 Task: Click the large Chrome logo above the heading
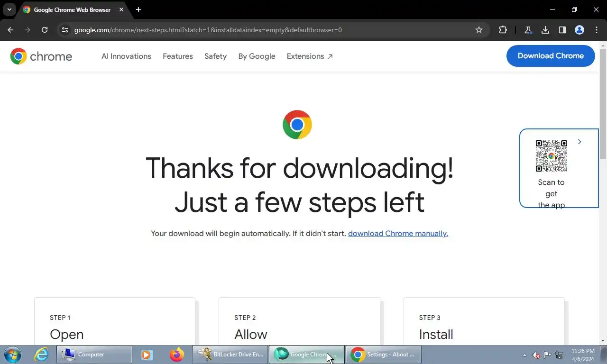297,125
